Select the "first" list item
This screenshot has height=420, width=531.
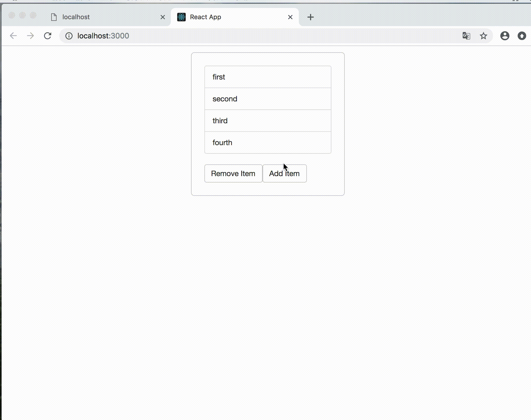[x=268, y=77]
